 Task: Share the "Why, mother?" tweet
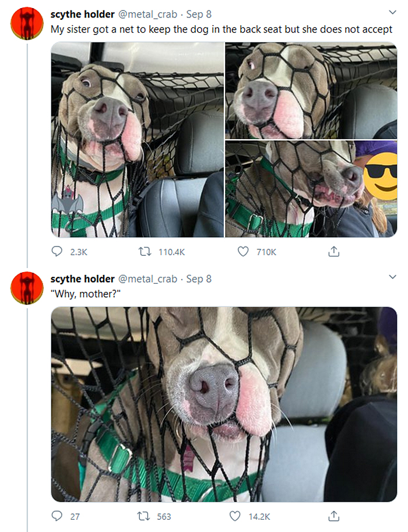[333, 516]
